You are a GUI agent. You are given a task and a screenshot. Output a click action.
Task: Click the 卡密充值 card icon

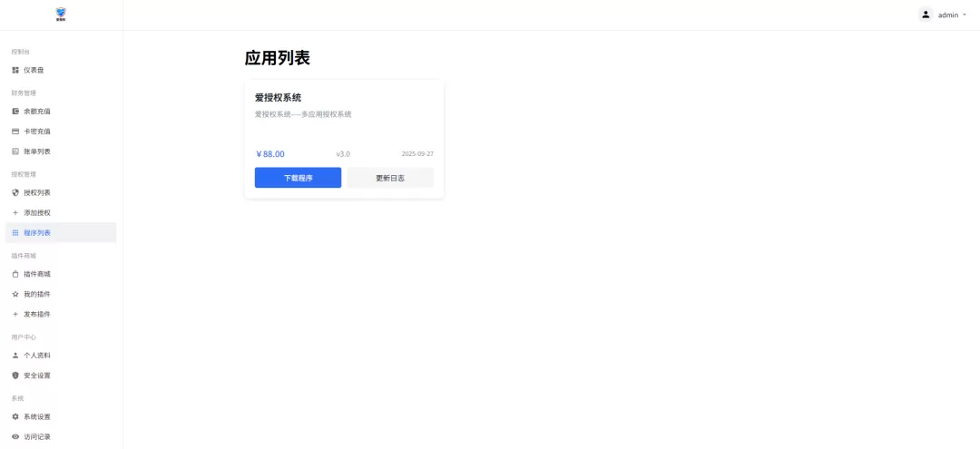click(x=15, y=132)
